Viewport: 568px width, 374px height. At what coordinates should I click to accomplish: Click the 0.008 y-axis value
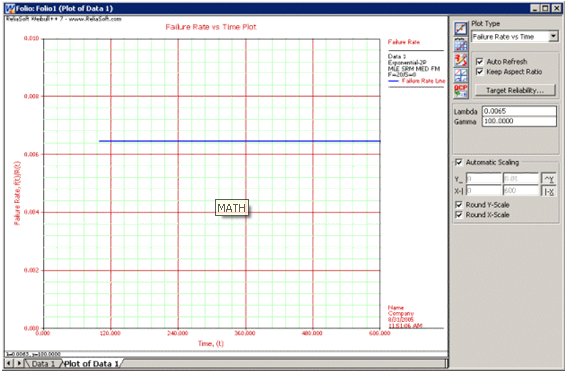click(x=32, y=96)
